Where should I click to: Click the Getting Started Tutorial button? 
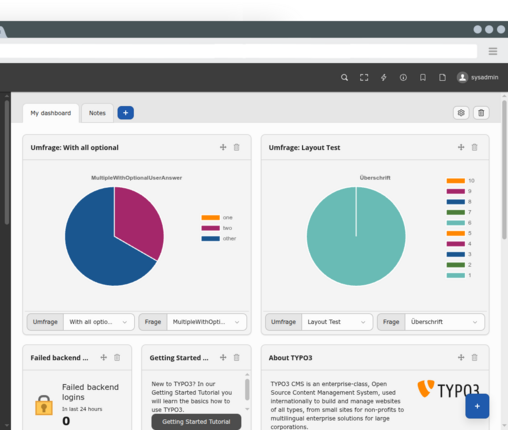[196, 422]
